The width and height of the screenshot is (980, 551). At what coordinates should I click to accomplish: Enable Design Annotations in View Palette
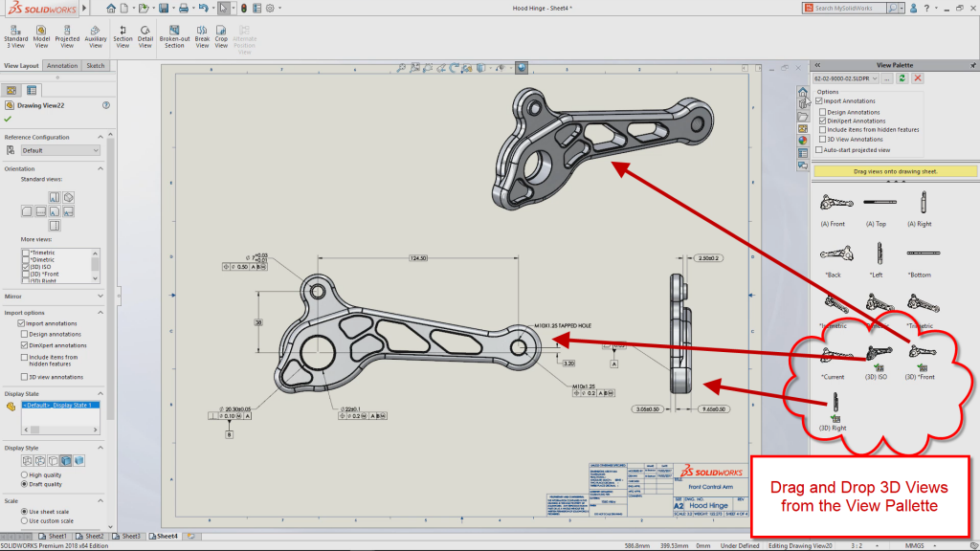[x=822, y=112]
